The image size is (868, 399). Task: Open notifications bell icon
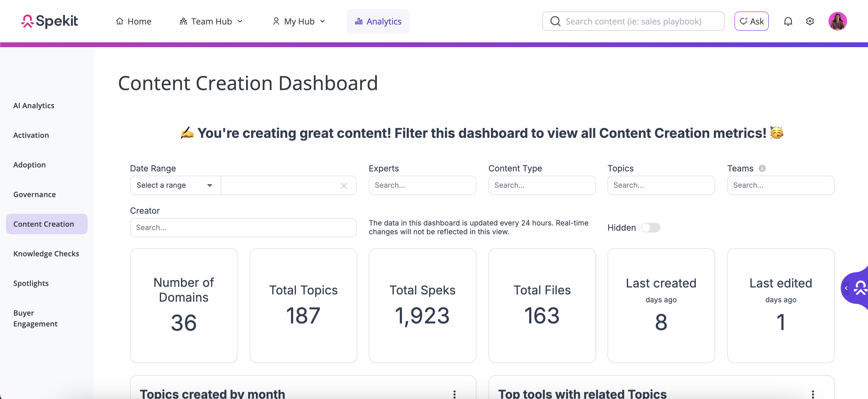[788, 21]
